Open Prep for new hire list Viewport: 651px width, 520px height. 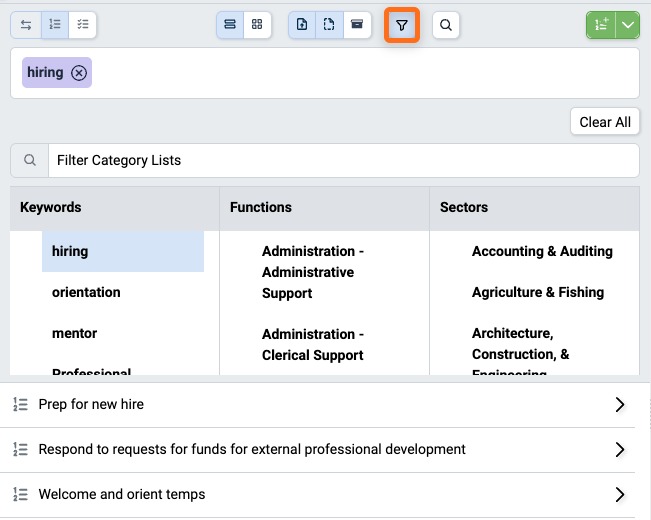(318, 405)
